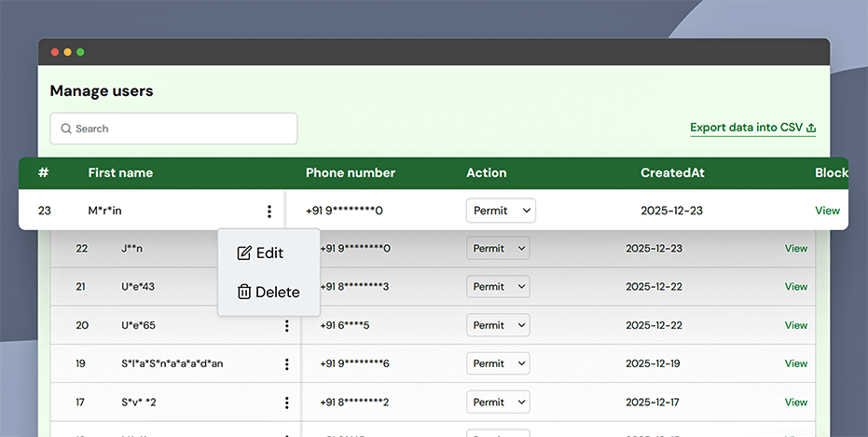Click phone number +91 6****5
Image resolution: width=868 pixels, height=437 pixels.
point(344,325)
